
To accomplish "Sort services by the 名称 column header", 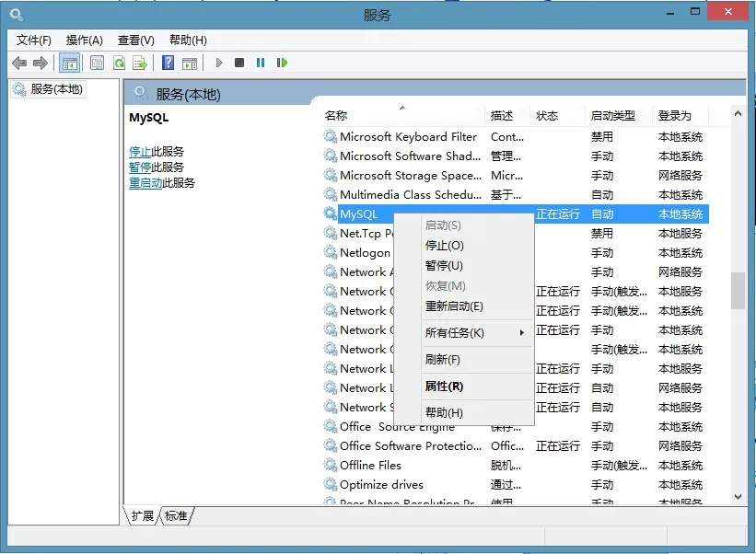I will coord(337,114).
